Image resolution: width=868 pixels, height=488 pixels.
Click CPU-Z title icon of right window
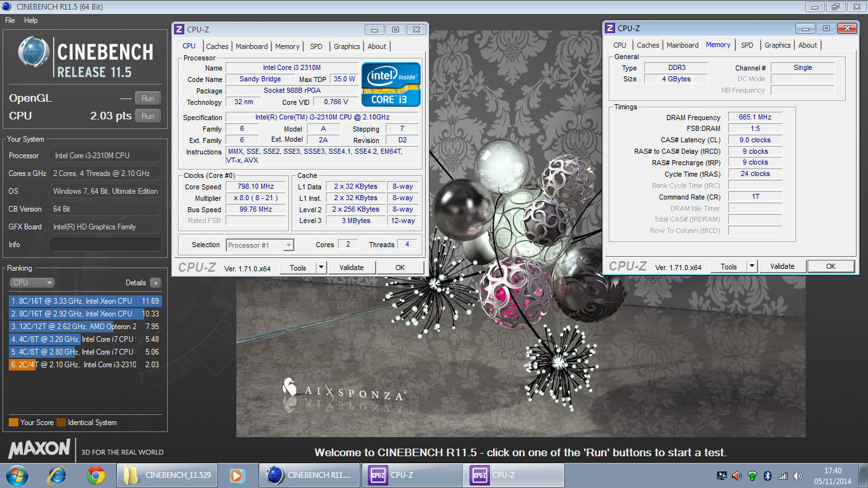point(610,28)
